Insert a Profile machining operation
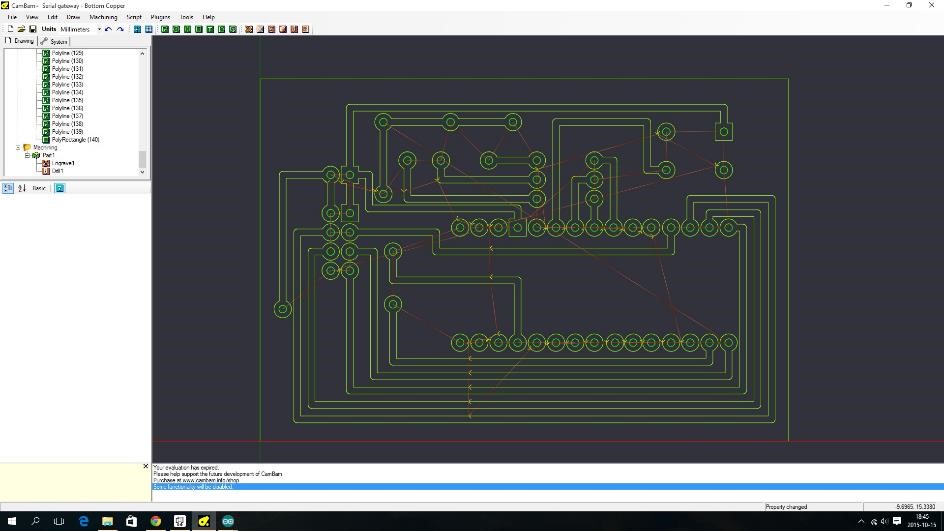 pos(249,29)
